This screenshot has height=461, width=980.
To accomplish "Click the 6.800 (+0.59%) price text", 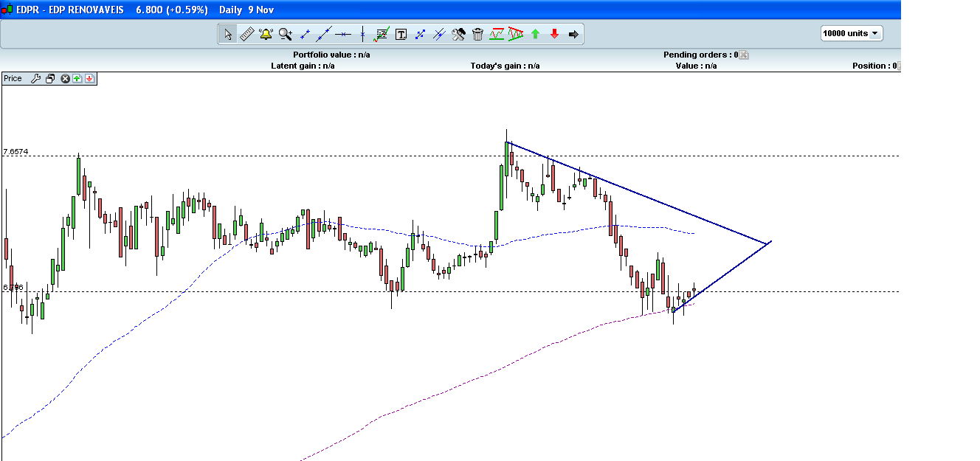I will (x=172, y=10).
